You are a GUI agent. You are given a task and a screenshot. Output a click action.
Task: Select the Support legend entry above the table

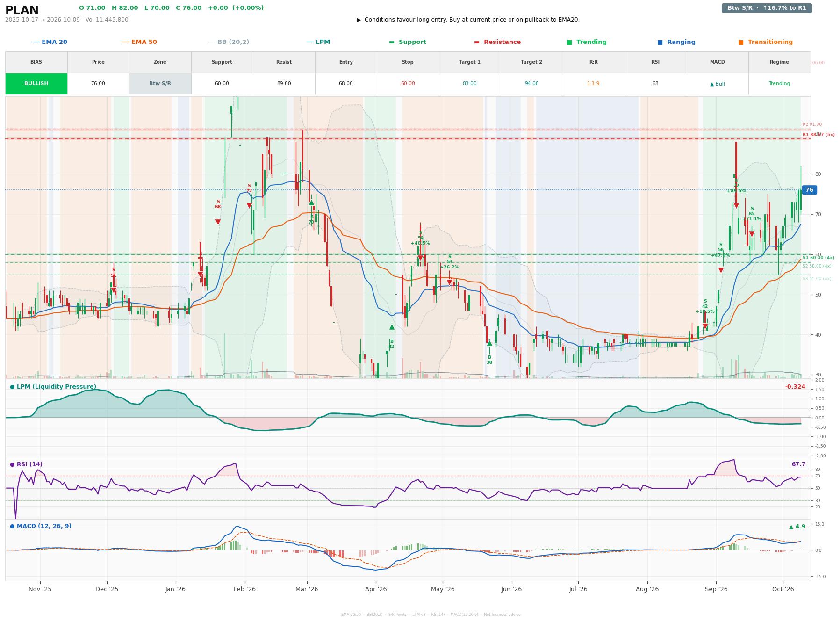(x=408, y=42)
